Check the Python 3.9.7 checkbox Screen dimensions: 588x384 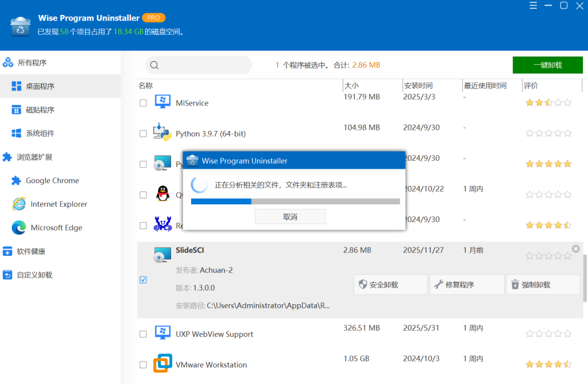(x=142, y=133)
